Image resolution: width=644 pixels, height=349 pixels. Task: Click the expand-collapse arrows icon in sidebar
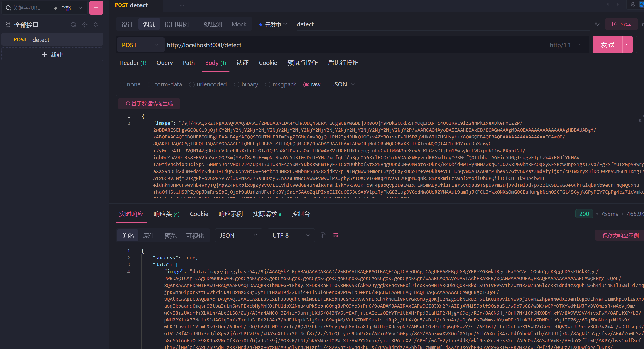[96, 25]
